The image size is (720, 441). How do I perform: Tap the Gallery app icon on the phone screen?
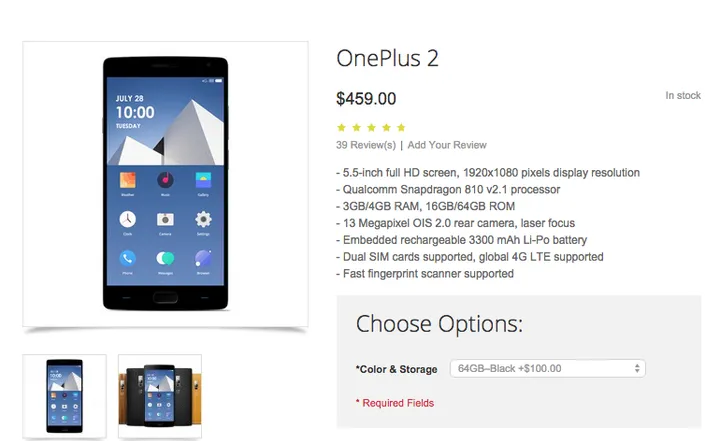203,181
